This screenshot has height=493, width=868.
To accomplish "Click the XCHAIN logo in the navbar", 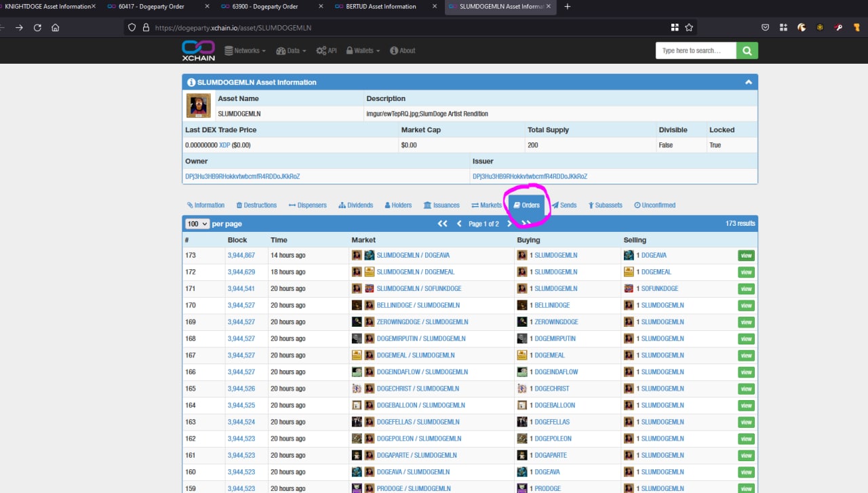I will 199,51.
